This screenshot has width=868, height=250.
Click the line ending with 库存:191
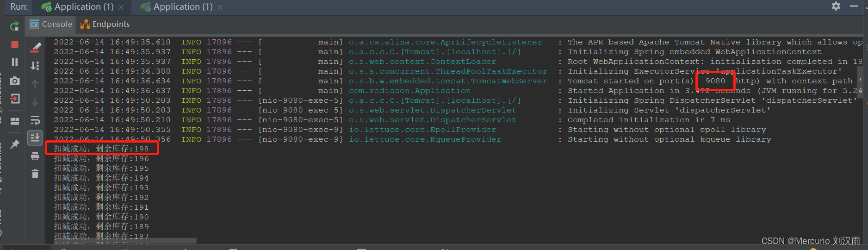point(101,207)
